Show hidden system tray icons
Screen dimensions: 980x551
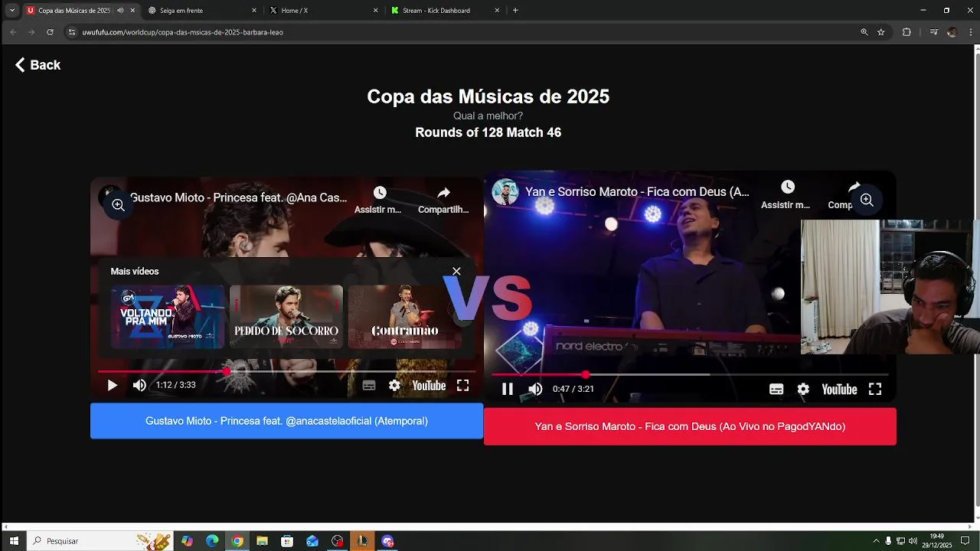click(876, 541)
